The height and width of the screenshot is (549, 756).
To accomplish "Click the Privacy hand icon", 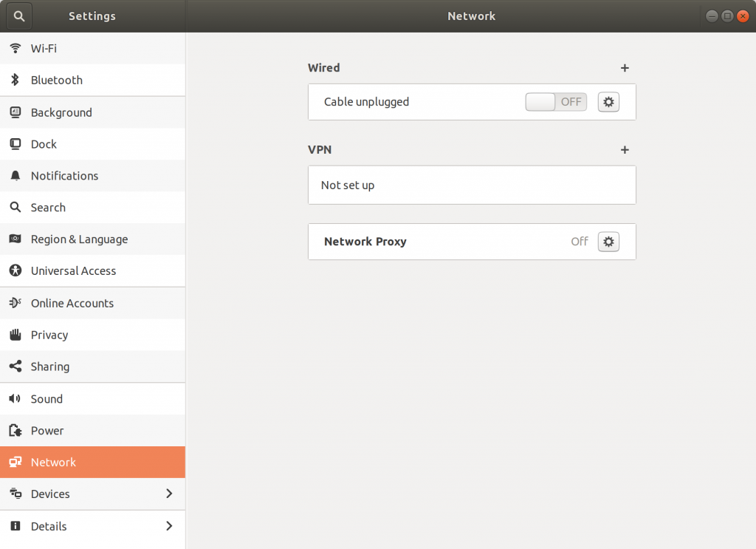I will pos(15,335).
